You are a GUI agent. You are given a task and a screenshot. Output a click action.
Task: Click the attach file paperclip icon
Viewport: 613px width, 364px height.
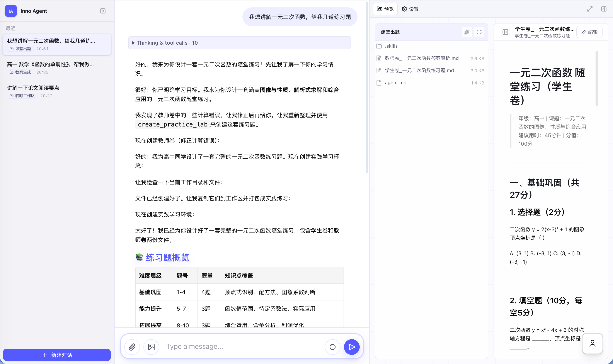pyautogui.click(x=132, y=347)
